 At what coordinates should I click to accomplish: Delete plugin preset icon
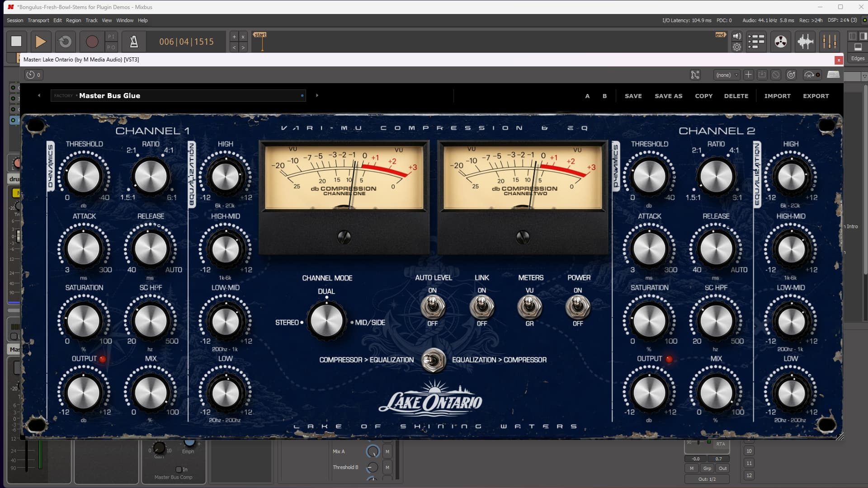point(776,75)
